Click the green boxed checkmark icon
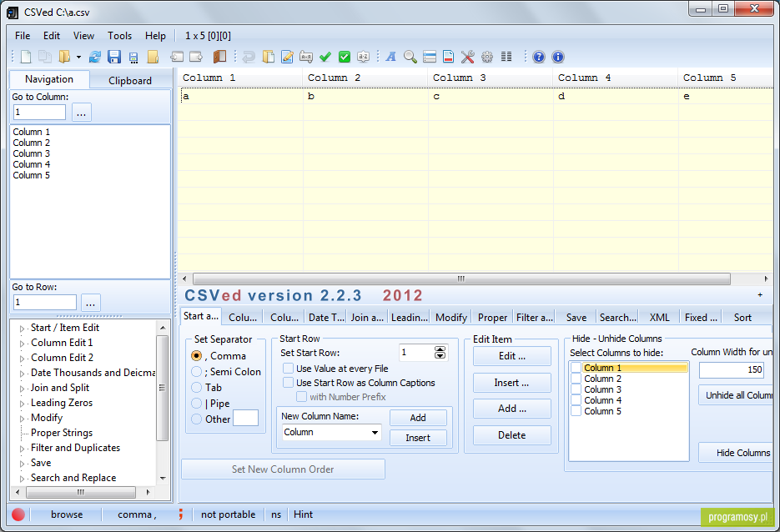 click(345, 57)
